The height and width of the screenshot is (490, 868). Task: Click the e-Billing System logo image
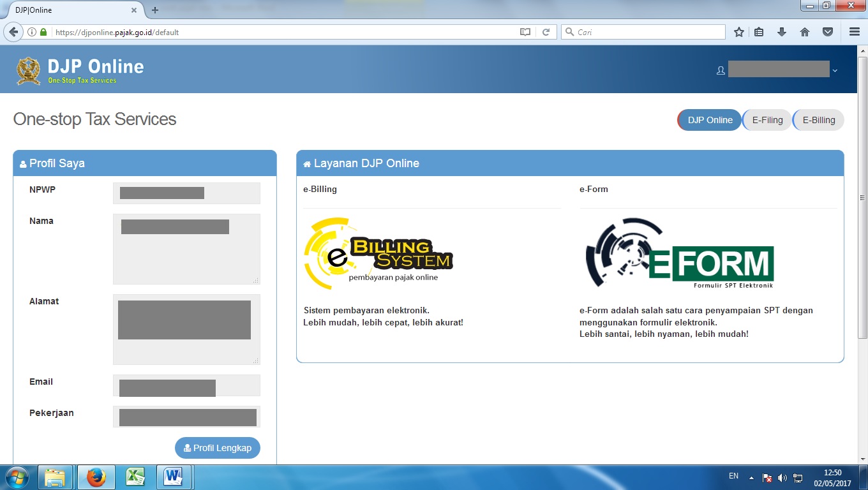(x=378, y=253)
